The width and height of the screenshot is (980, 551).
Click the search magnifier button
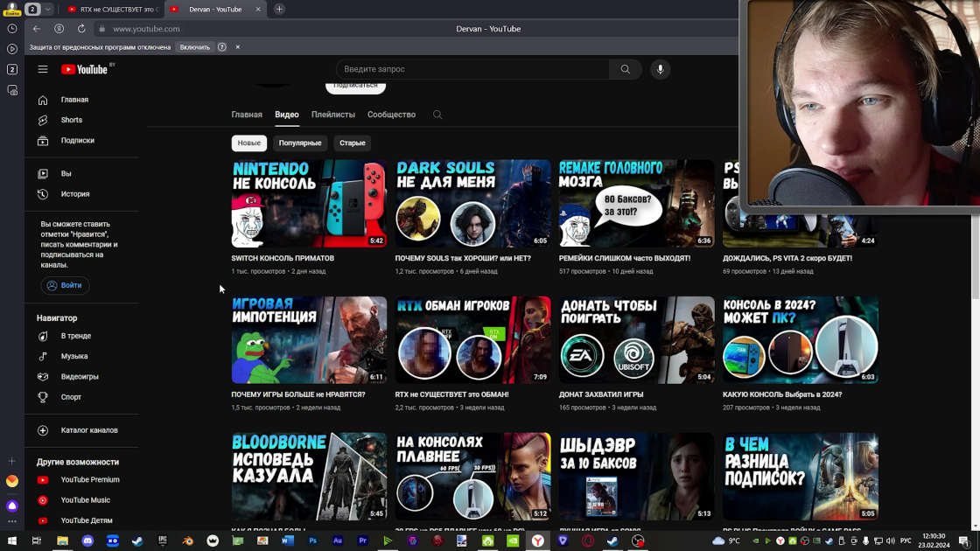[x=626, y=69]
